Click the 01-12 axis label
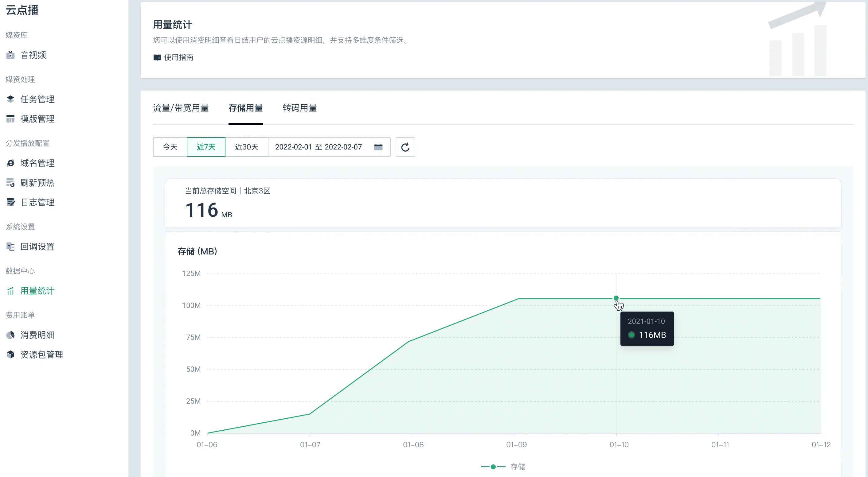 point(821,445)
